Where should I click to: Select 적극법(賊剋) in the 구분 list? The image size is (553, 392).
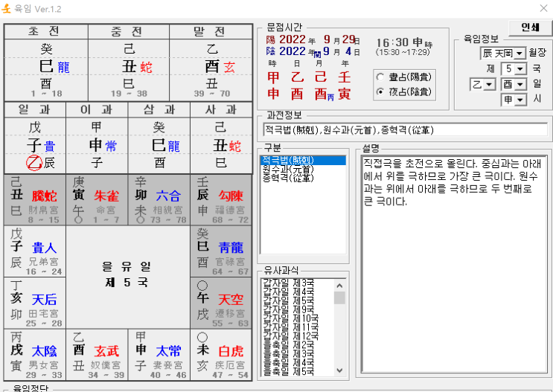tap(303, 161)
